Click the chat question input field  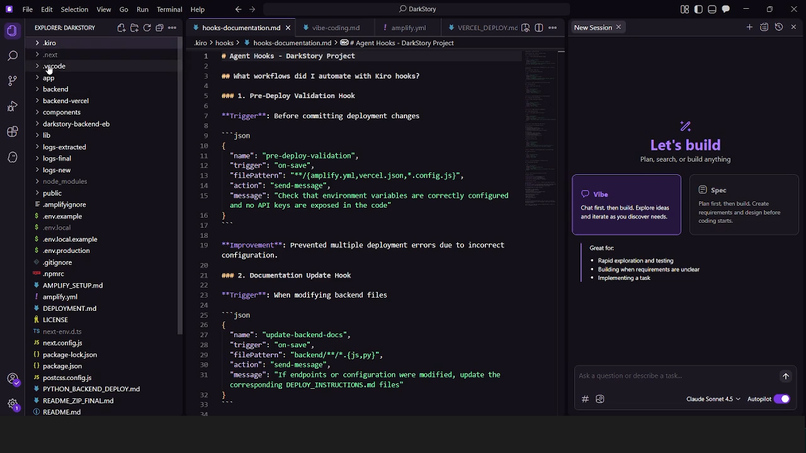pos(676,376)
